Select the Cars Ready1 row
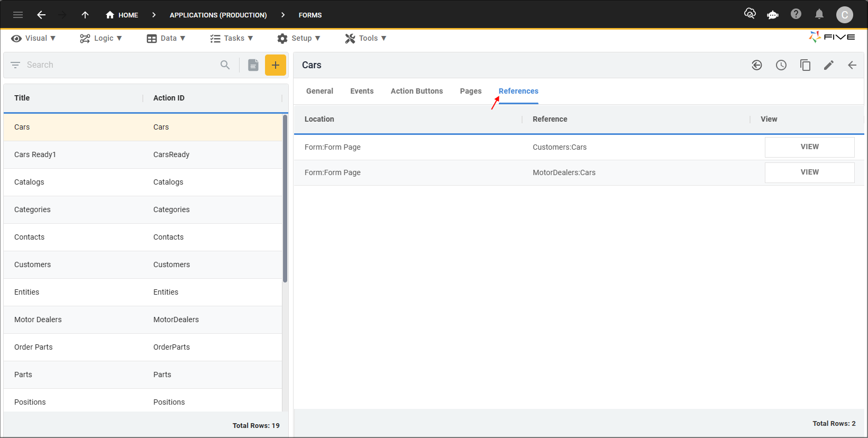Image resolution: width=868 pixels, height=438 pixels. (x=143, y=154)
